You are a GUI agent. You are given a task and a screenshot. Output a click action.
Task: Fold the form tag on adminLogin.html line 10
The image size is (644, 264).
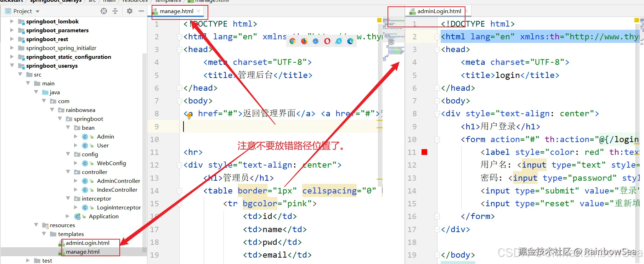point(437,140)
